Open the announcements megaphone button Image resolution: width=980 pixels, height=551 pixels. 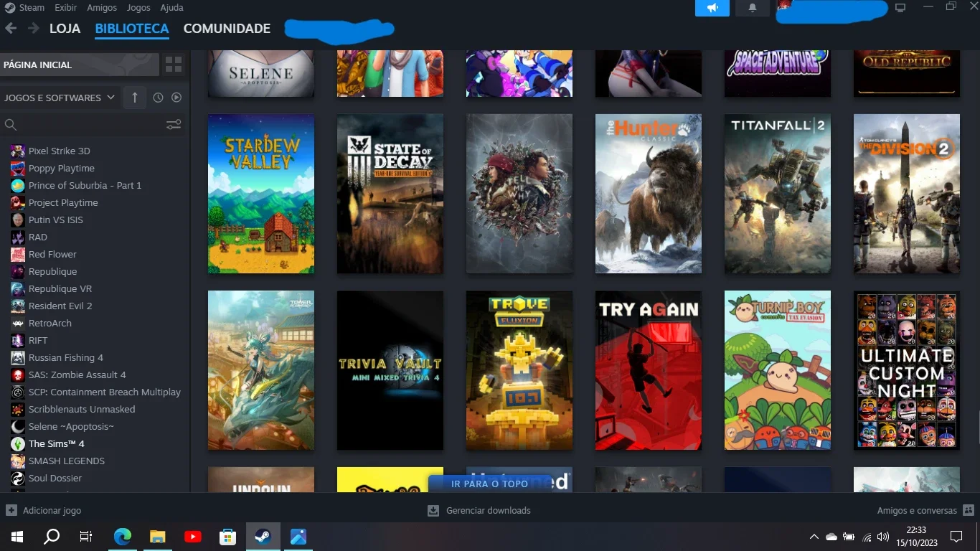tap(712, 8)
